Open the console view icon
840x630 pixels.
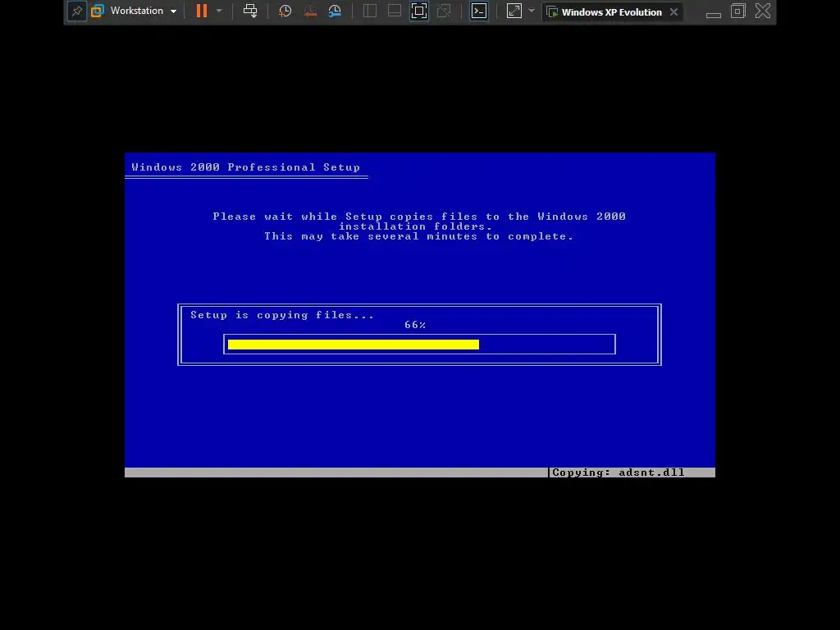479,11
